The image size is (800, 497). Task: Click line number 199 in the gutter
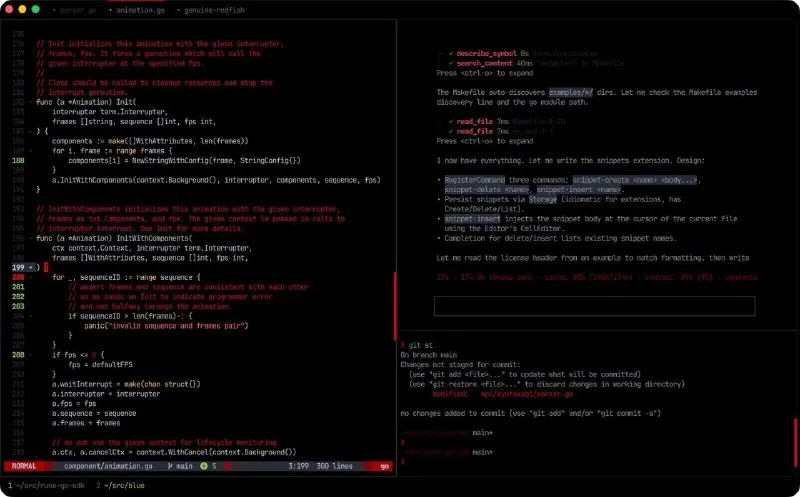point(18,267)
